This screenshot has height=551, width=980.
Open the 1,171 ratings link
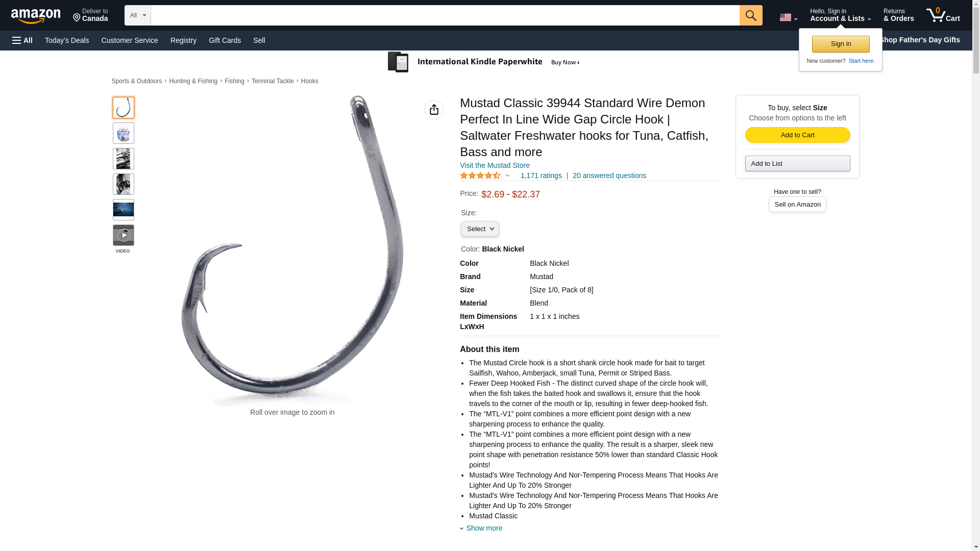point(541,176)
